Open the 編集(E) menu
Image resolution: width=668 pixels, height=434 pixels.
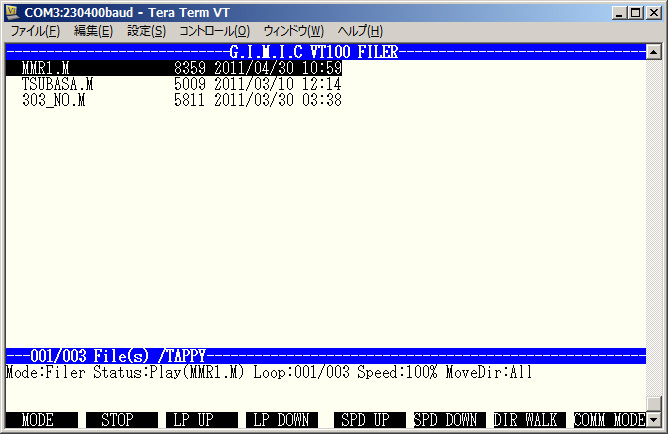93,31
